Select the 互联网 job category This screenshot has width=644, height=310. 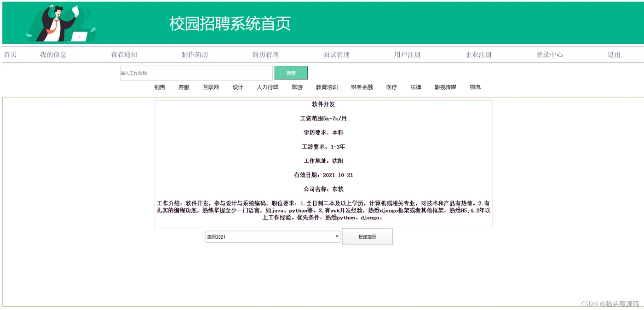(x=211, y=87)
